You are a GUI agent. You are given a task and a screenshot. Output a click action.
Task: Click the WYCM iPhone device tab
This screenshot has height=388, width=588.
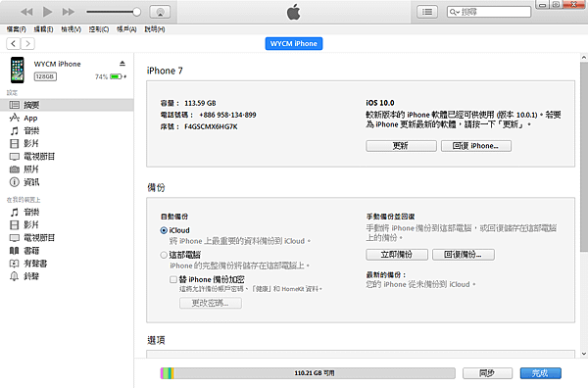point(294,43)
